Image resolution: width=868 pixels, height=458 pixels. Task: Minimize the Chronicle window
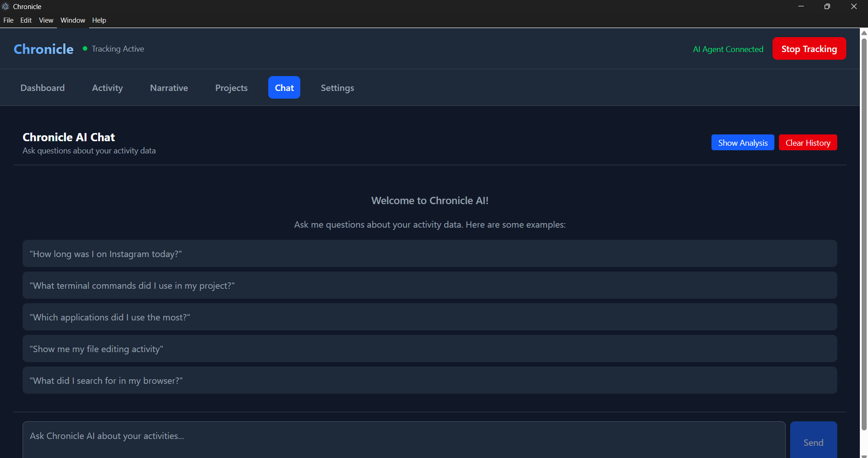801,6
